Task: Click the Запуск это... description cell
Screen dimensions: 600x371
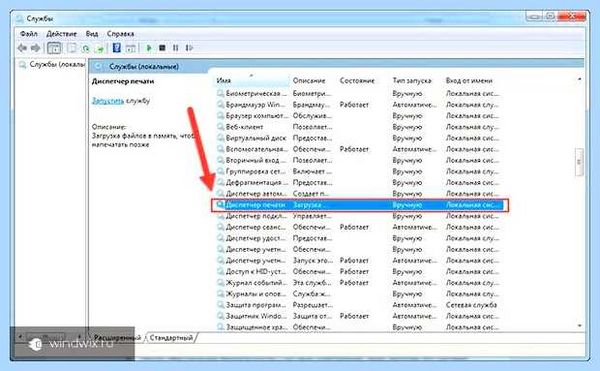Action: pos(312,260)
